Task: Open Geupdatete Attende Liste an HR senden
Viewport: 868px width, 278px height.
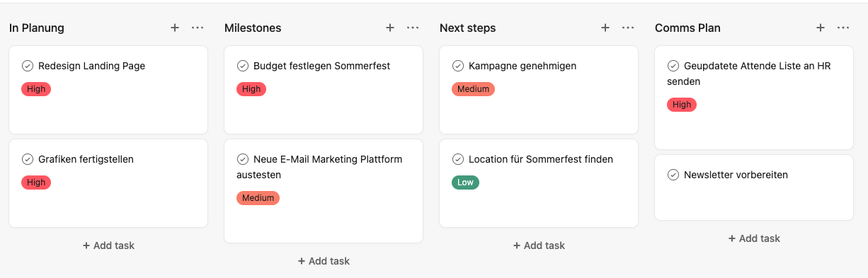Action: 749,74
